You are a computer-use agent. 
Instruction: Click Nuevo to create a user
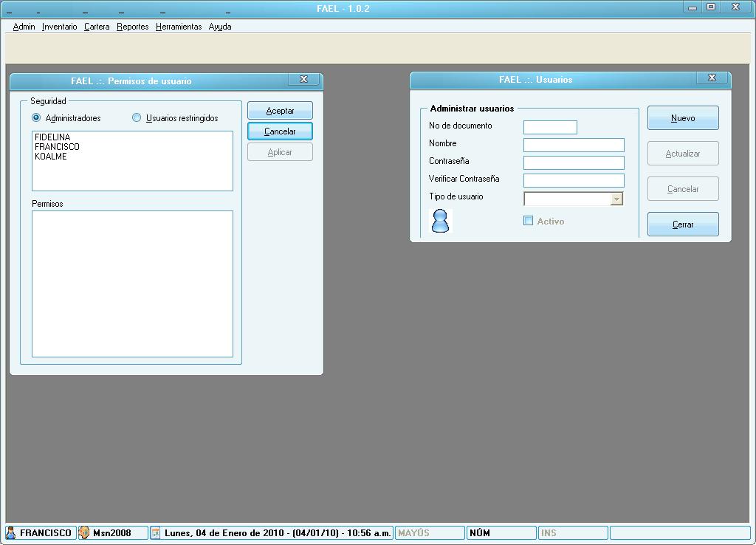point(683,118)
